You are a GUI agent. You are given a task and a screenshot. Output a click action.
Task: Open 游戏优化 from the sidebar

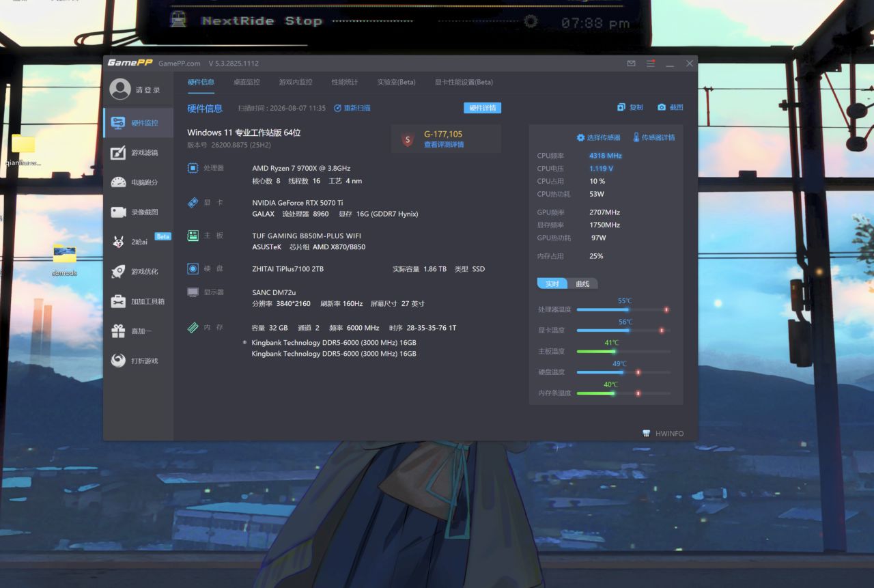click(x=138, y=272)
